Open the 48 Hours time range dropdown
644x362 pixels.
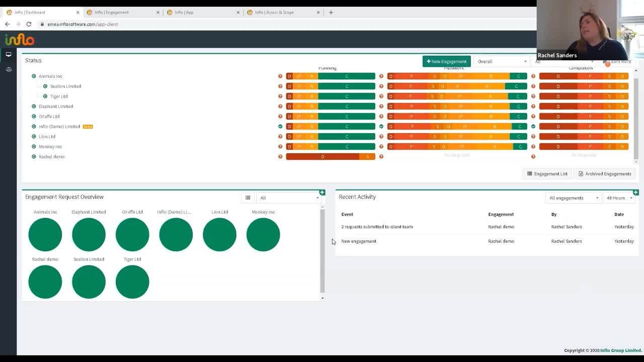click(x=619, y=198)
